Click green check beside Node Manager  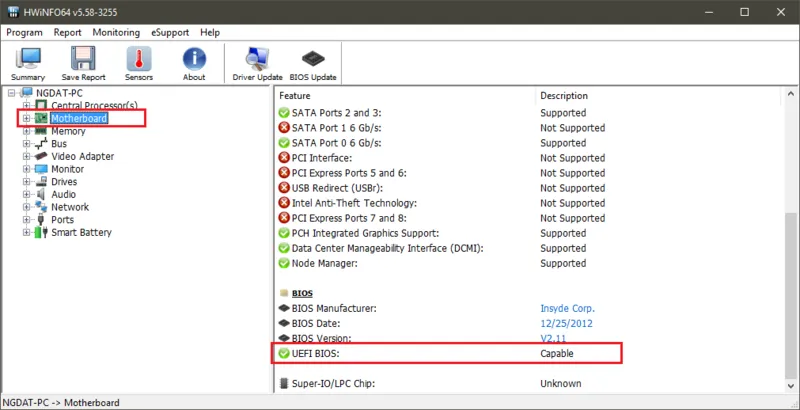(x=284, y=264)
